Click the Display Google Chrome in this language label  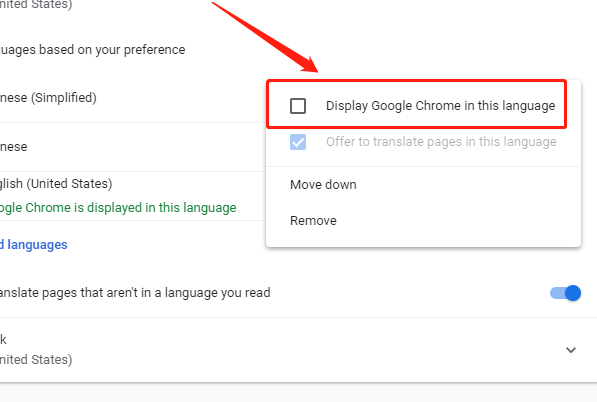pos(441,106)
